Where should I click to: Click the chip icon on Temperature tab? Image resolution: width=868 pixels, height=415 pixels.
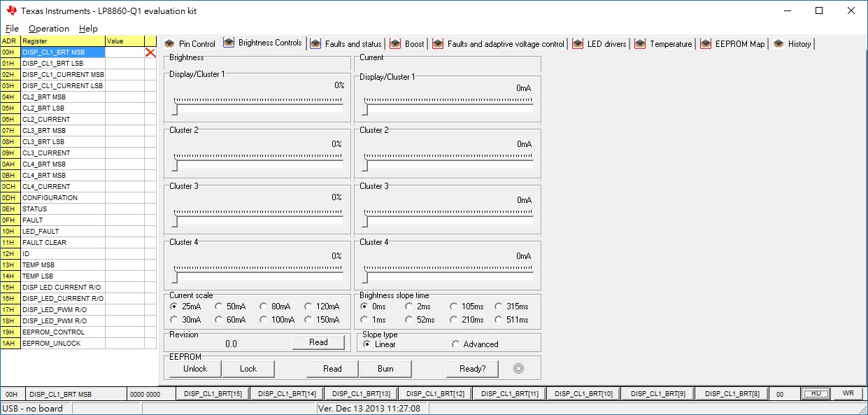coord(640,44)
